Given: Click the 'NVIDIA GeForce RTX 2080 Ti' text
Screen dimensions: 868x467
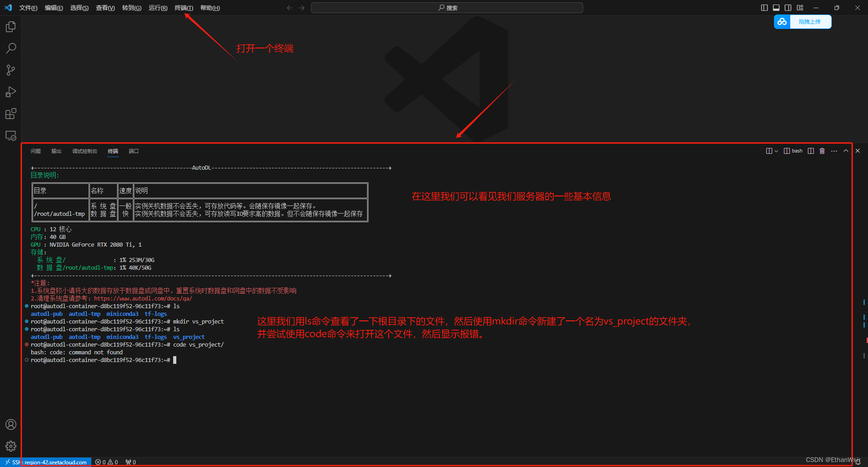Looking at the screenshot, I should (x=92, y=245).
